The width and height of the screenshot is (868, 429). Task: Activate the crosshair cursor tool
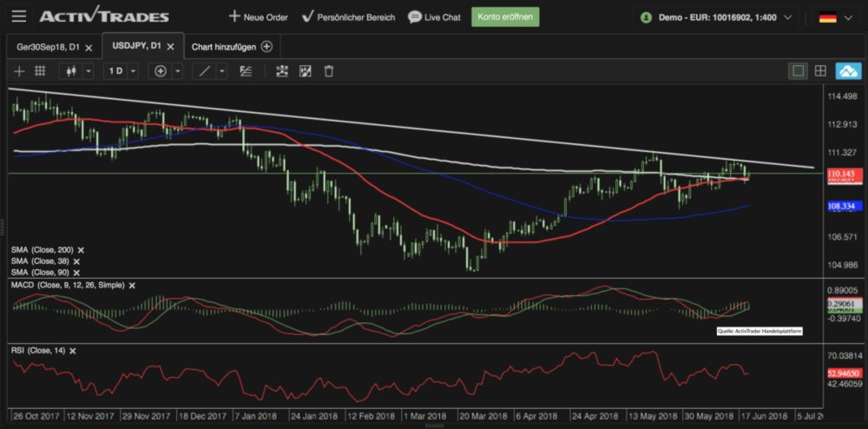click(x=19, y=71)
